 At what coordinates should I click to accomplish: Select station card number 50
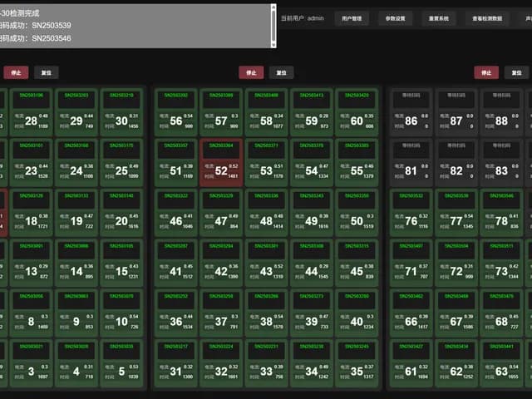coord(357,213)
